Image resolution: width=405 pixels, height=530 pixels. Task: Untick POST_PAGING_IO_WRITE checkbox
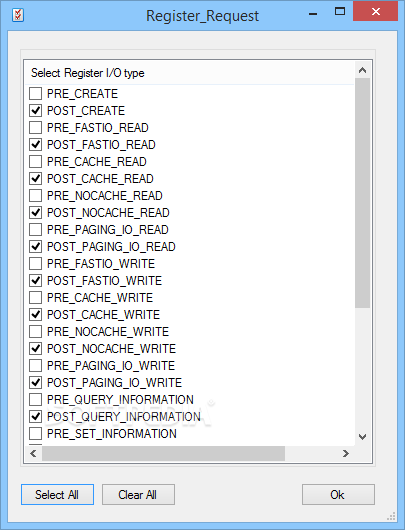[35, 383]
